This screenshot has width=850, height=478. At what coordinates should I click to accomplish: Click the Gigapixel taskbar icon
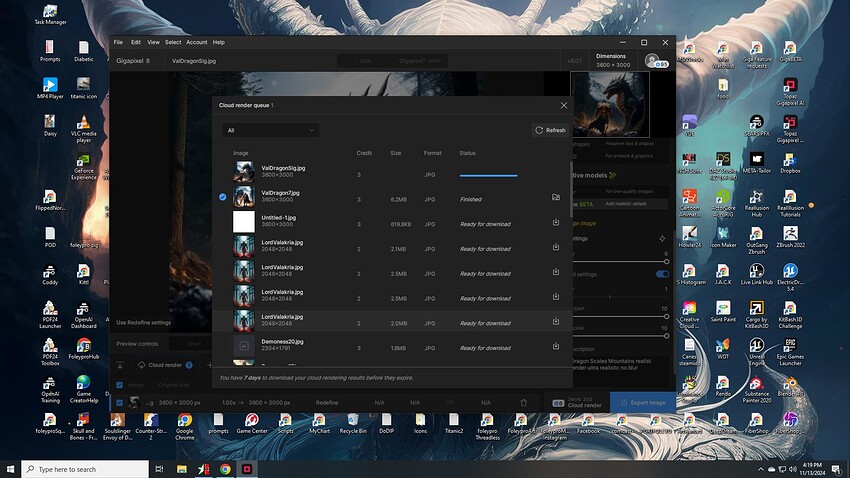pyautogui.click(x=247, y=469)
